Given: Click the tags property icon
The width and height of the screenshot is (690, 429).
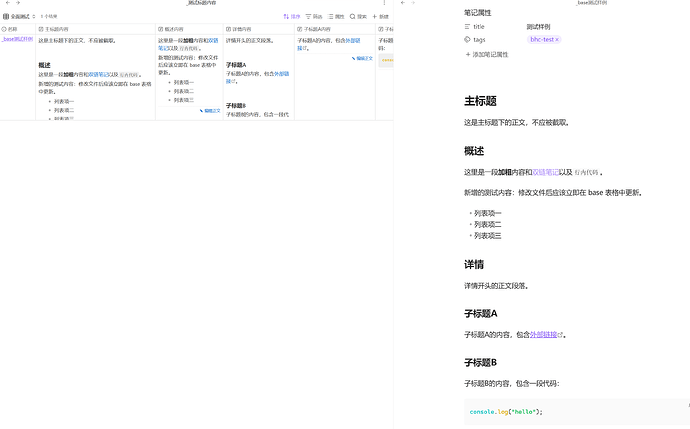Looking at the screenshot, I should [467, 40].
